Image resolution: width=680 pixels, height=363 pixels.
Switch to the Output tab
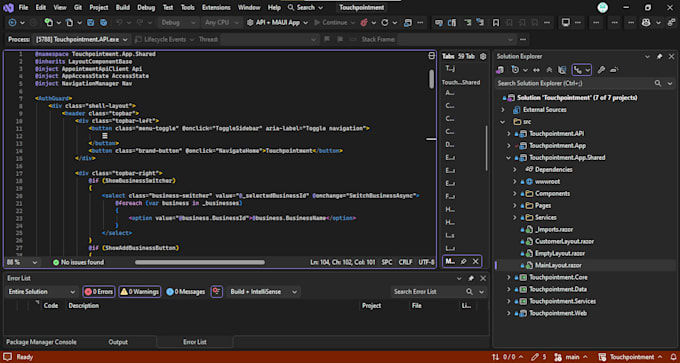[118, 342]
